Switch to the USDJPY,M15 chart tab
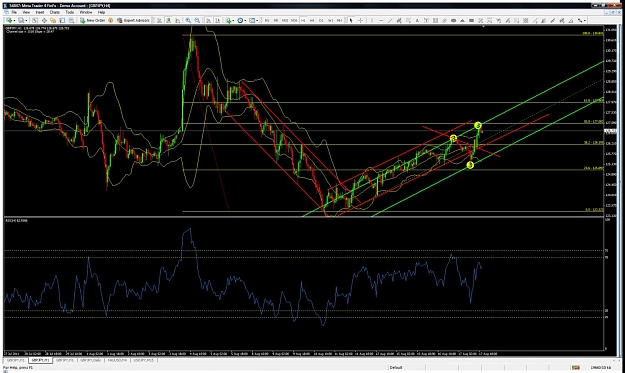Screen dimensions: 625x373 tap(143, 360)
